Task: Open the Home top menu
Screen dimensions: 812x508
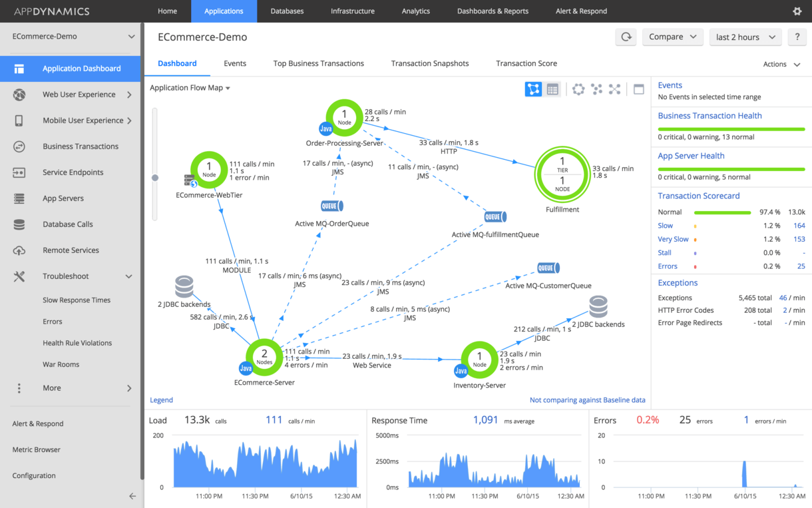Action: click(x=167, y=11)
